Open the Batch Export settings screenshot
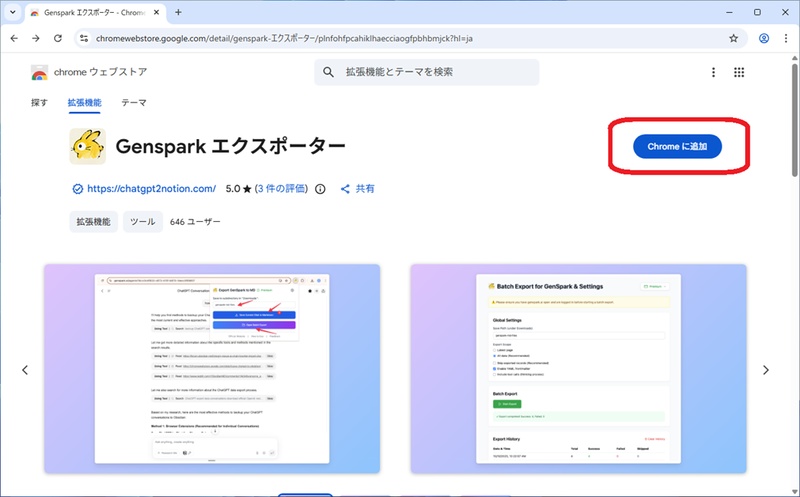 pos(578,368)
